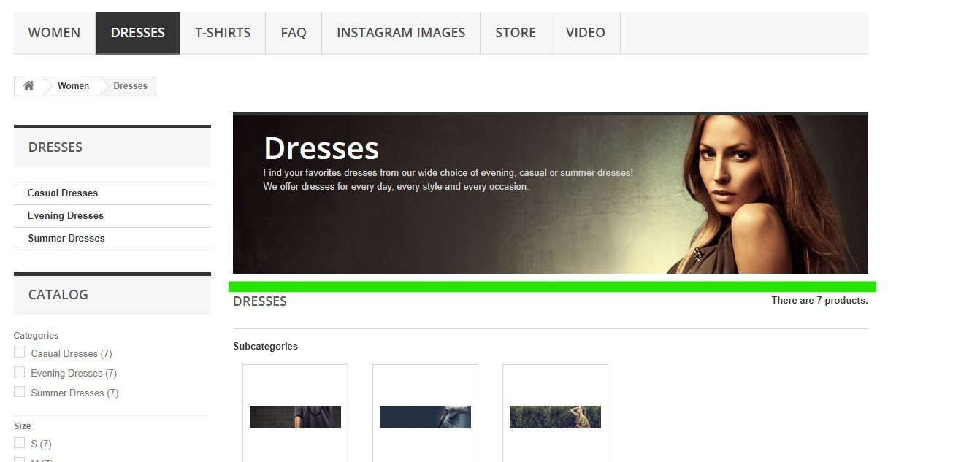The width and height of the screenshot is (980, 462).
Task: Select the Dresses menu tab
Action: click(x=137, y=33)
